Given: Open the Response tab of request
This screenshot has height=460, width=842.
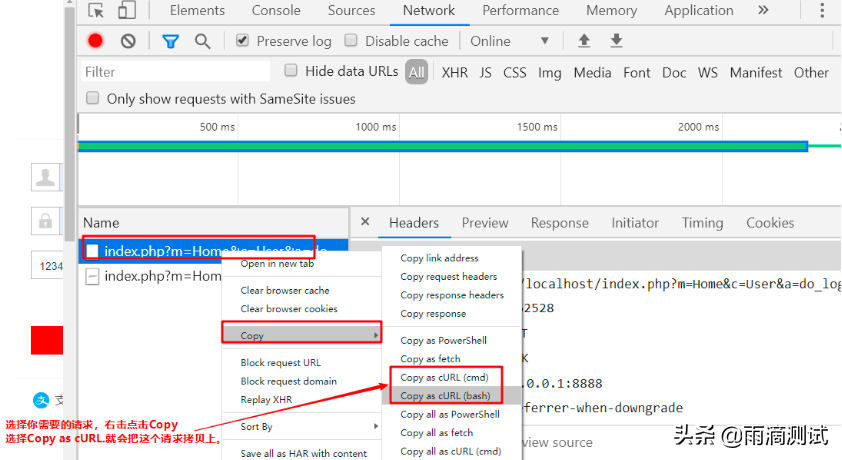Looking at the screenshot, I should click(x=559, y=223).
